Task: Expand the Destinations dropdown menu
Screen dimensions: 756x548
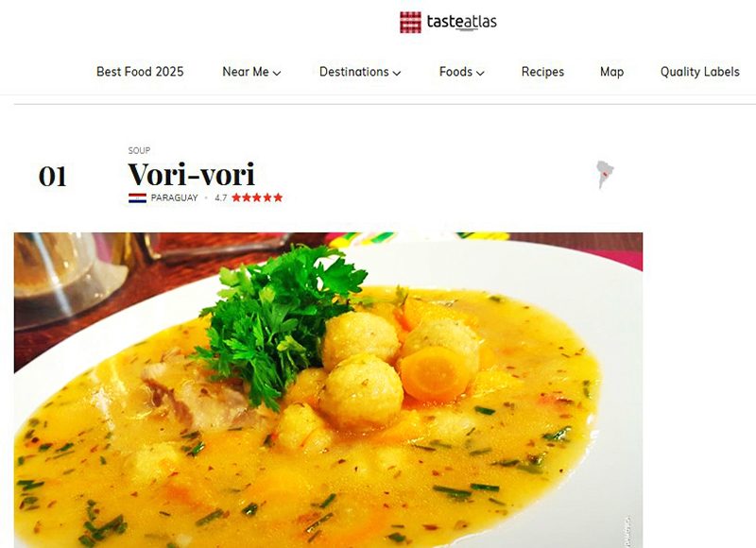Action: pyautogui.click(x=360, y=72)
